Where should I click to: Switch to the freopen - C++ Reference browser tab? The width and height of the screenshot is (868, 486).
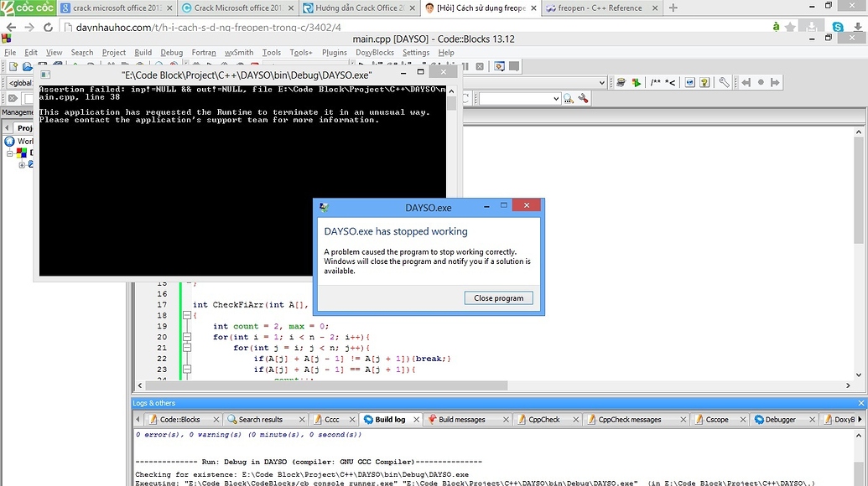[x=600, y=8]
